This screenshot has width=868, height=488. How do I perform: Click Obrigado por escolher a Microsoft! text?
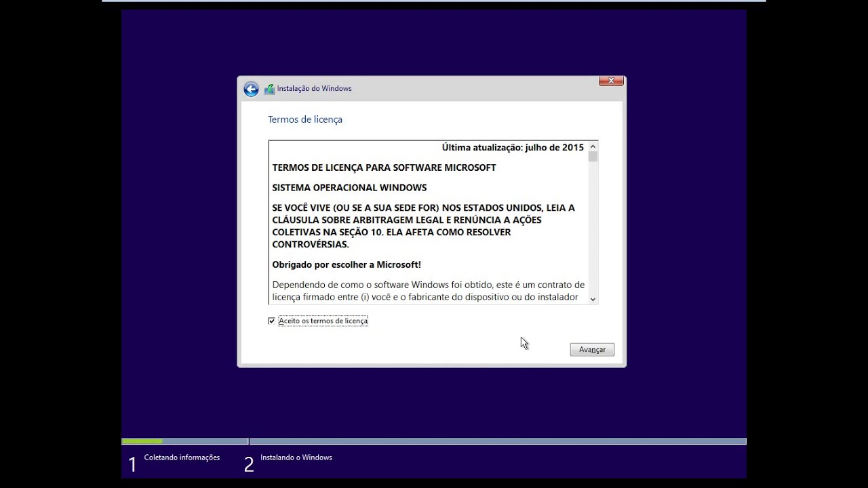pos(347,265)
